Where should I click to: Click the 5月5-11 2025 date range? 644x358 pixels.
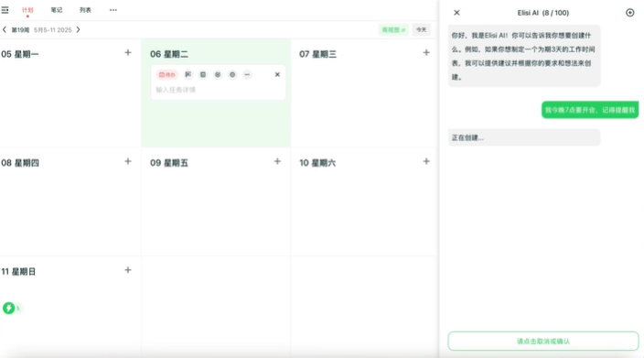[x=52, y=30]
